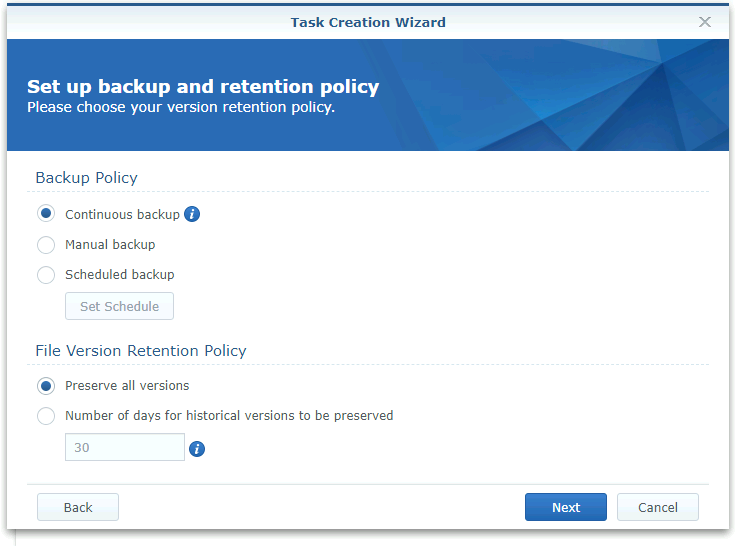Click the 'Preserve all versions' label text
Image resolution: width=751 pixels, height=546 pixels.
[x=127, y=386]
